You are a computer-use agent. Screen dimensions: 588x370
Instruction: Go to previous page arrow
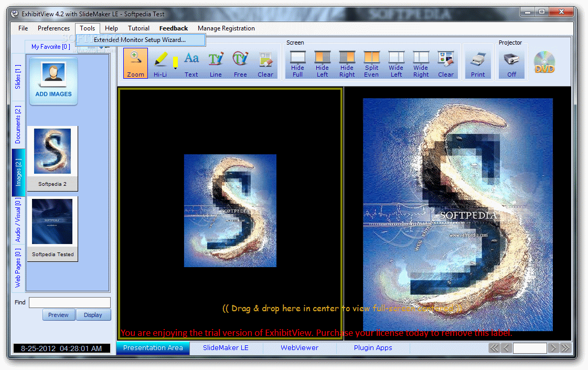point(506,348)
